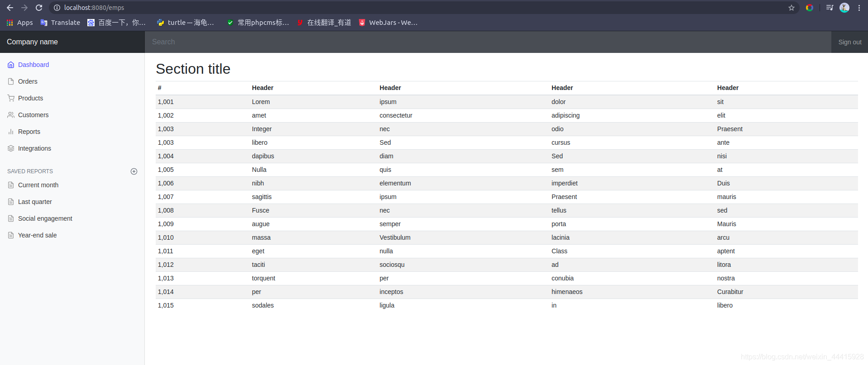Screen dimensions: 868x365
Task: Click the Social engagement document icon
Action: (11, 218)
